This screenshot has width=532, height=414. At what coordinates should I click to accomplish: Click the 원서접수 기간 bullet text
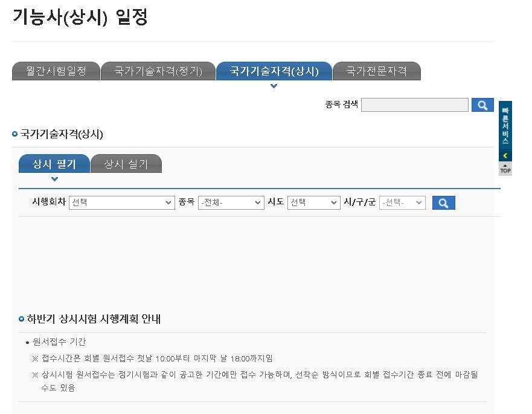tap(59, 341)
